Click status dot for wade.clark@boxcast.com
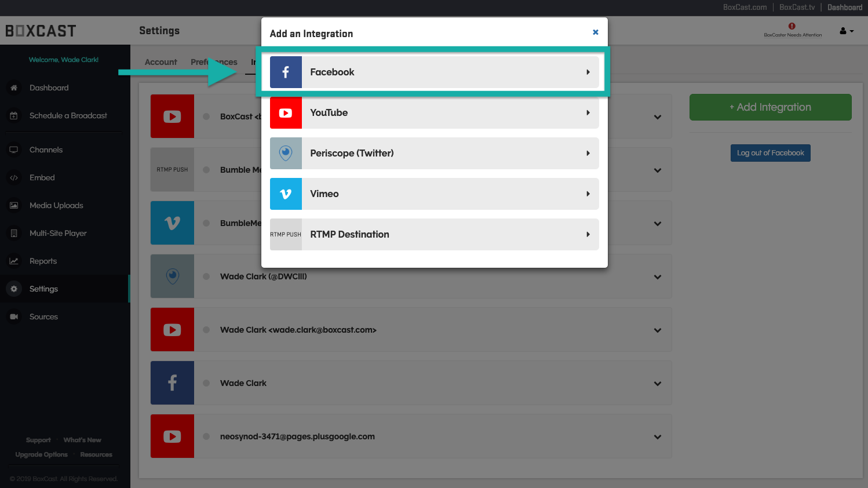Image resolution: width=868 pixels, height=488 pixels. [x=206, y=330]
